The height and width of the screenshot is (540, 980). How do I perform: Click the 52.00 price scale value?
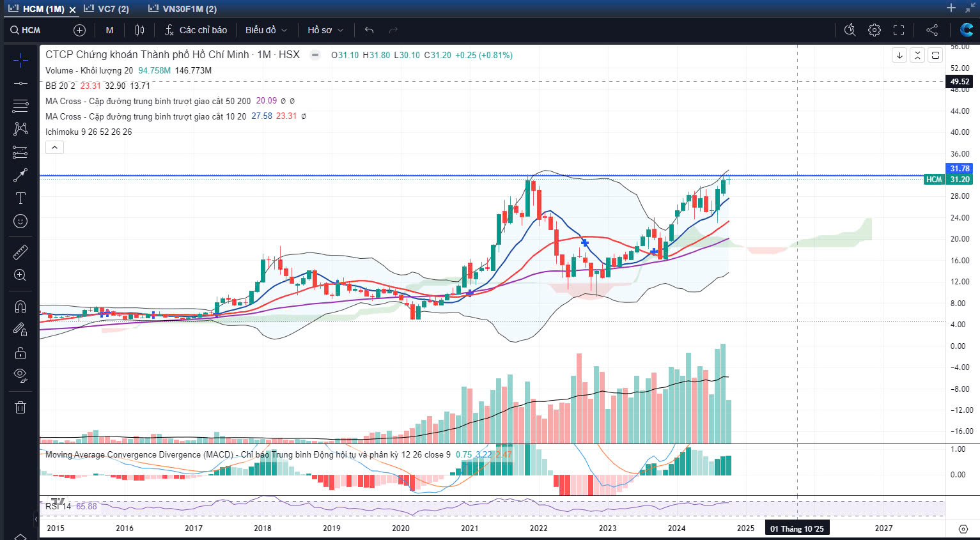960,68
